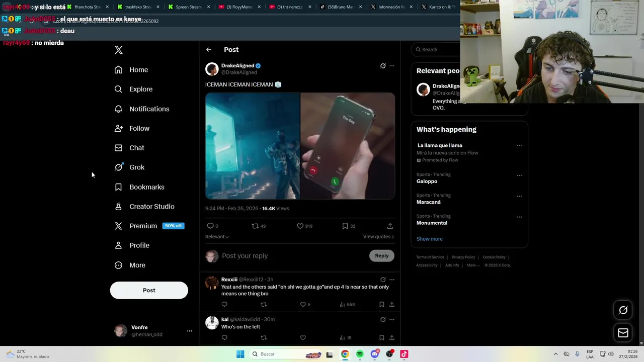Open Maracaná trending topic
The width and height of the screenshot is (644, 362).
(x=429, y=202)
